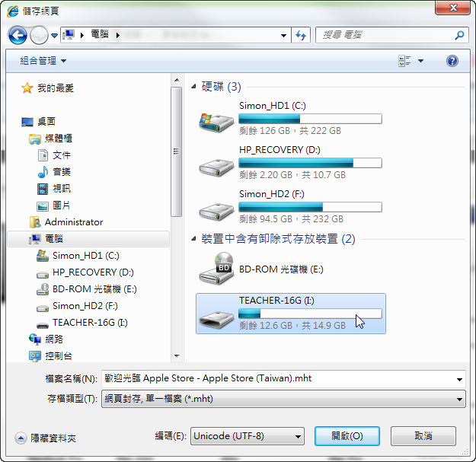The height and width of the screenshot is (462, 476).
Task: Select 我的最愛 in navigation pane
Action: coord(56,88)
